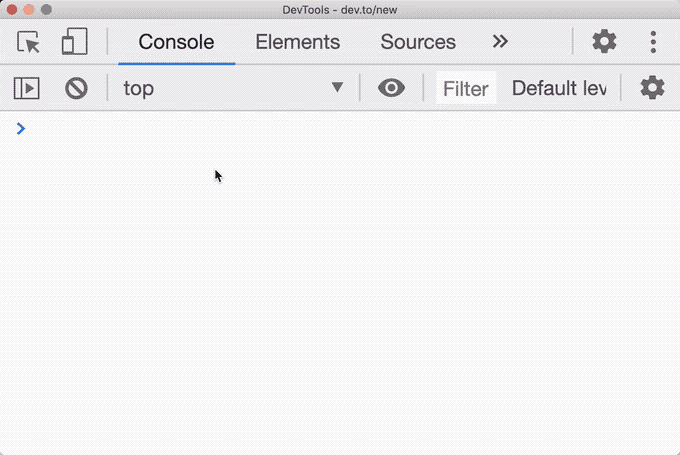Select the Console tab
Image resolution: width=680 pixels, height=455 pixels.
(x=177, y=42)
